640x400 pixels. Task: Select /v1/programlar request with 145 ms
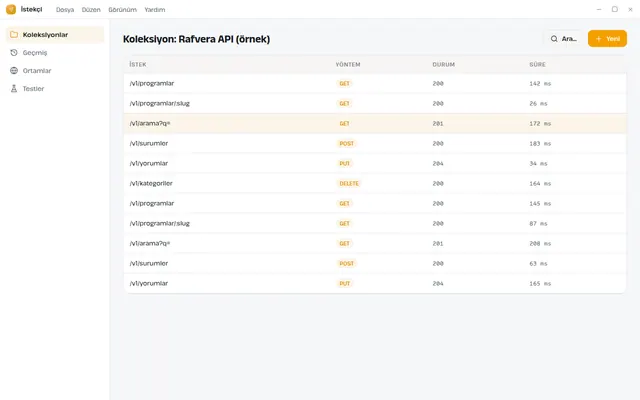click(375, 203)
